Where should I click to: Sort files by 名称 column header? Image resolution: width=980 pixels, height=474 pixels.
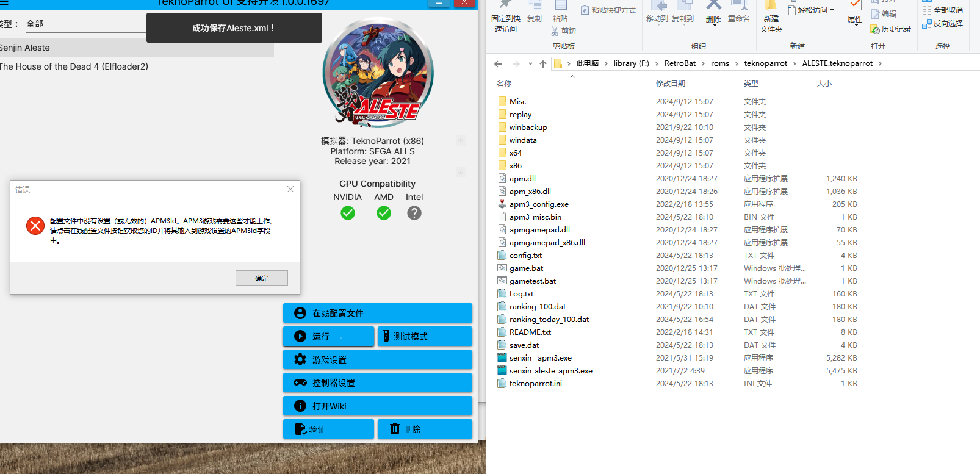[x=504, y=83]
